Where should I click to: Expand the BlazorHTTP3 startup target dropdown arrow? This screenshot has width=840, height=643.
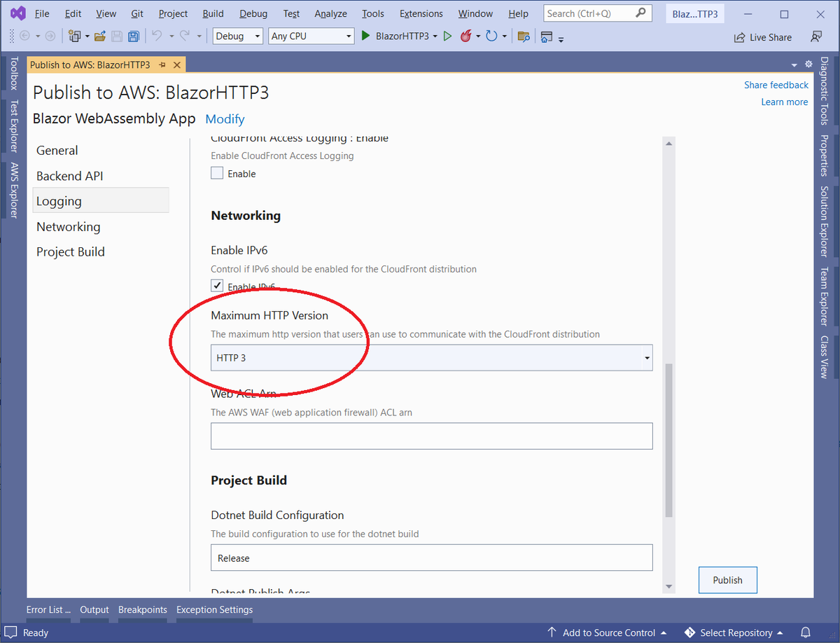[435, 36]
